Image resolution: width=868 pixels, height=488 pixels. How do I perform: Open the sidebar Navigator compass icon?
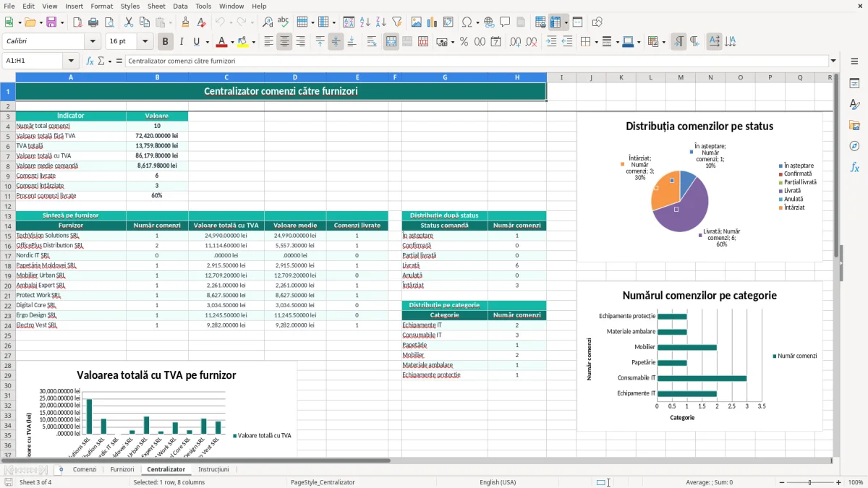(x=854, y=146)
